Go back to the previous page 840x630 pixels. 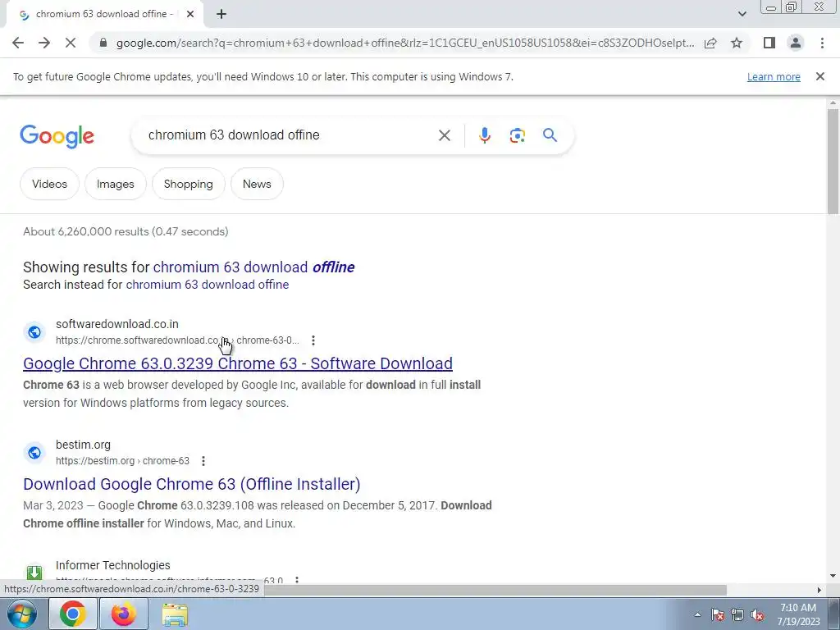[18, 43]
